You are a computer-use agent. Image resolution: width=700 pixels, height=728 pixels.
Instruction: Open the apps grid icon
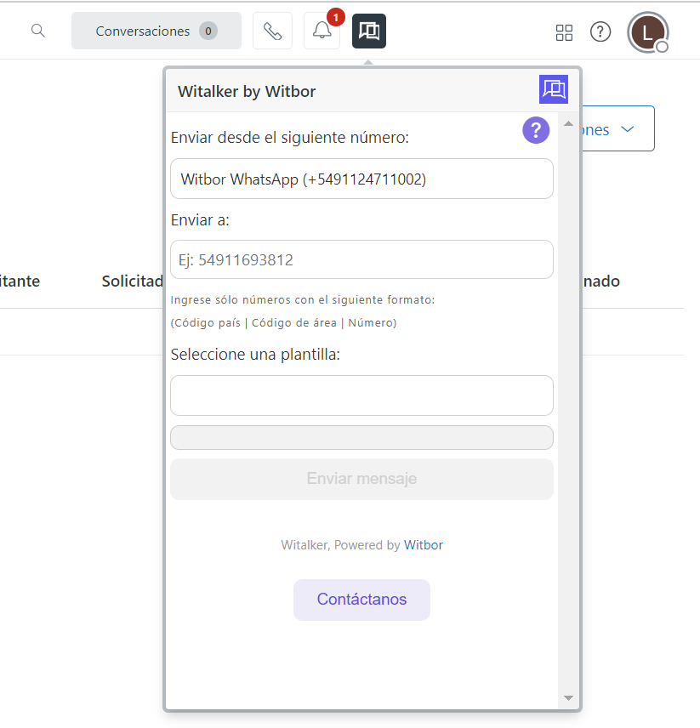pos(564,32)
